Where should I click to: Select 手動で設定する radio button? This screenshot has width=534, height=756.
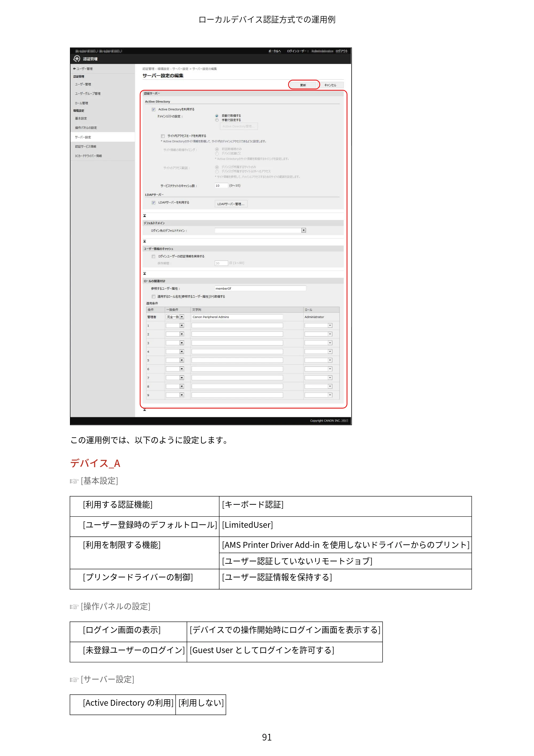coord(217,120)
